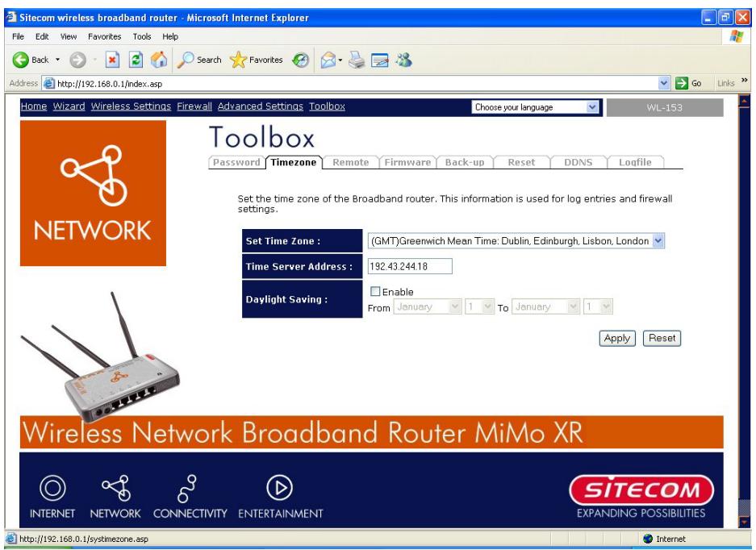Click the Forward arrow toolbar icon

tap(77, 60)
